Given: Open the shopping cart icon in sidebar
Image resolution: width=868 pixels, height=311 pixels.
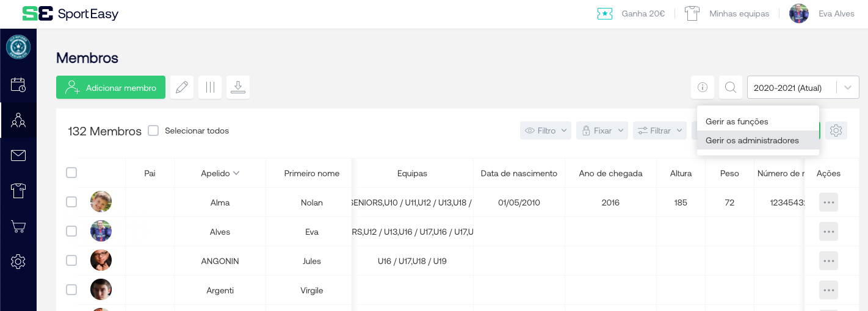Looking at the screenshot, I should [x=18, y=226].
